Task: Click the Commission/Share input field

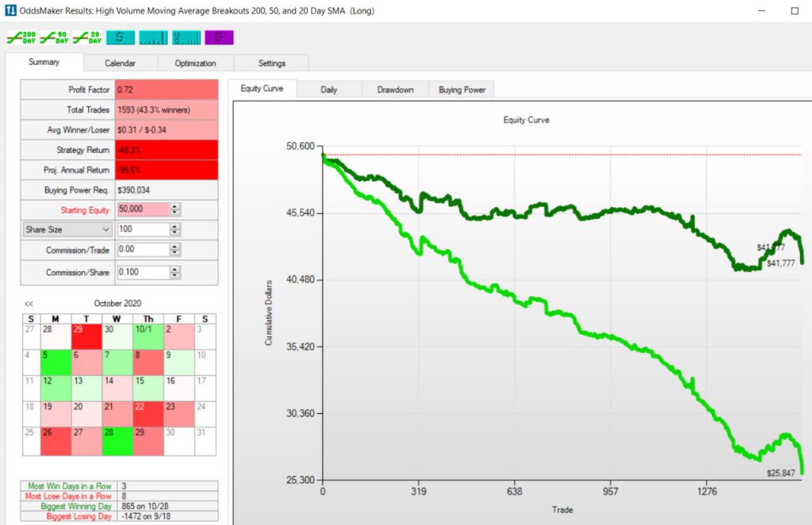Action: [x=144, y=272]
